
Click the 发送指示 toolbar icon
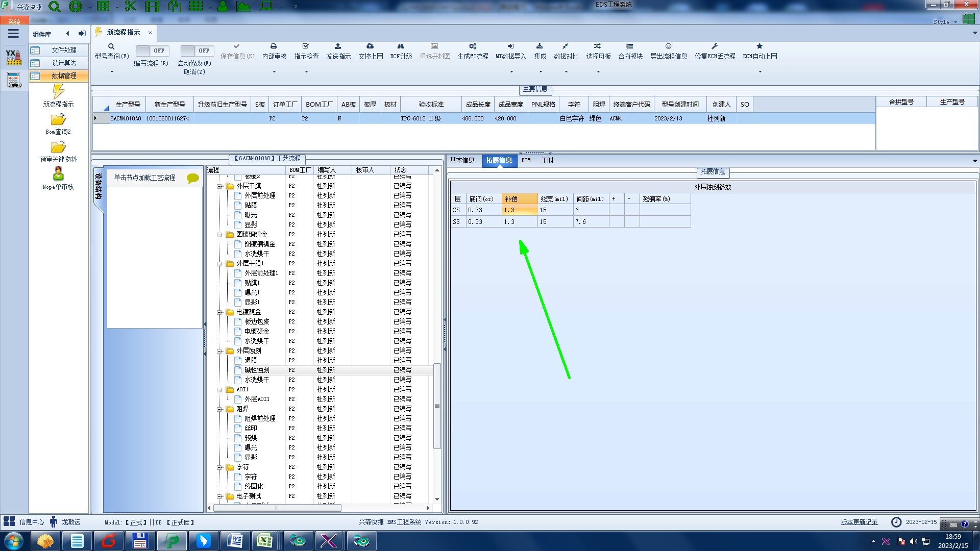[338, 46]
